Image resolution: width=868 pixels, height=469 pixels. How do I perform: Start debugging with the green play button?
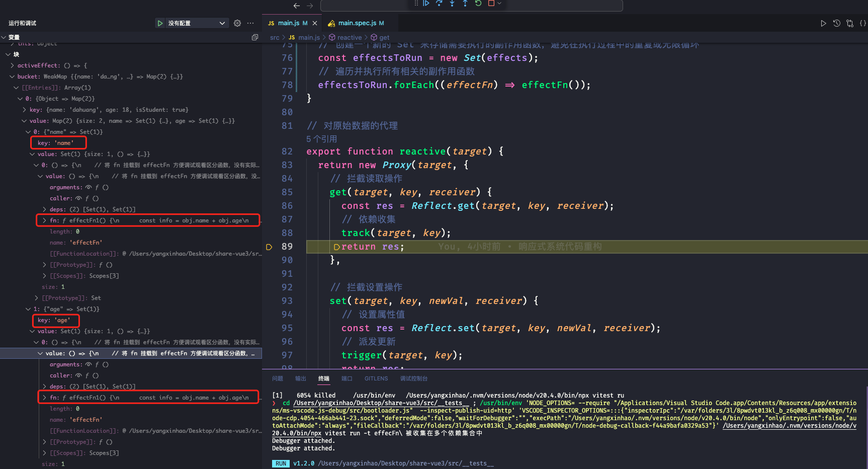(x=160, y=23)
